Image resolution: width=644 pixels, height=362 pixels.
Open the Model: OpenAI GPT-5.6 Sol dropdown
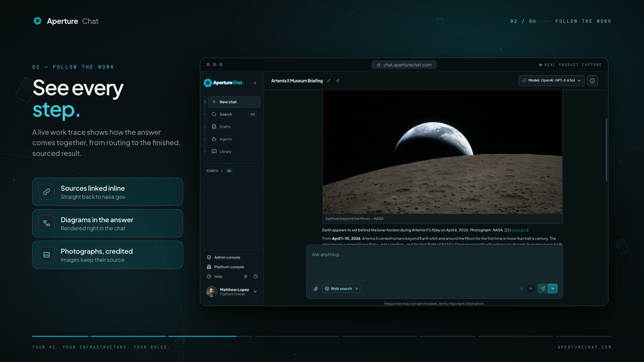[551, 81]
